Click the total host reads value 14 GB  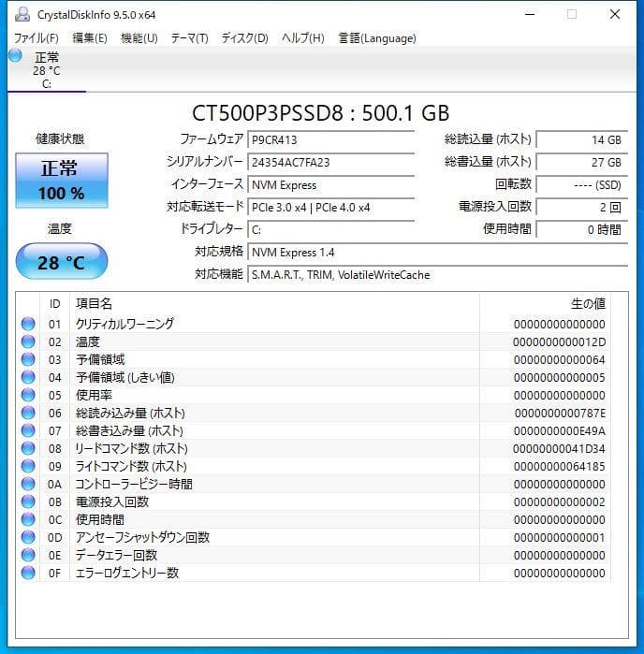tap(582, 139)
